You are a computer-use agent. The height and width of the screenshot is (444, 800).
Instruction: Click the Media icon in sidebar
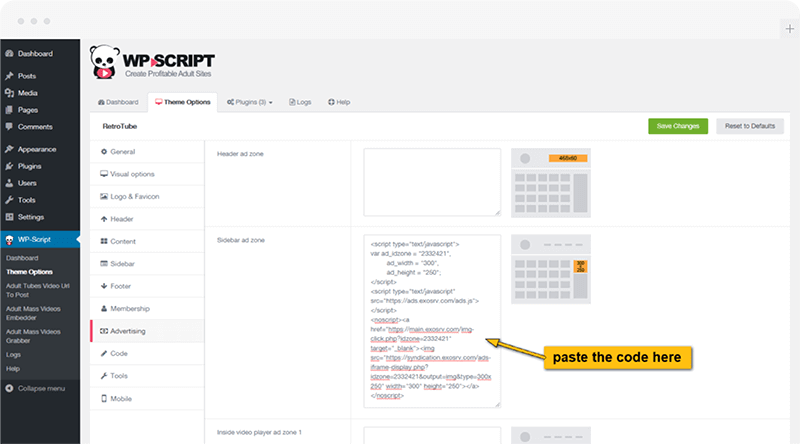9,93
